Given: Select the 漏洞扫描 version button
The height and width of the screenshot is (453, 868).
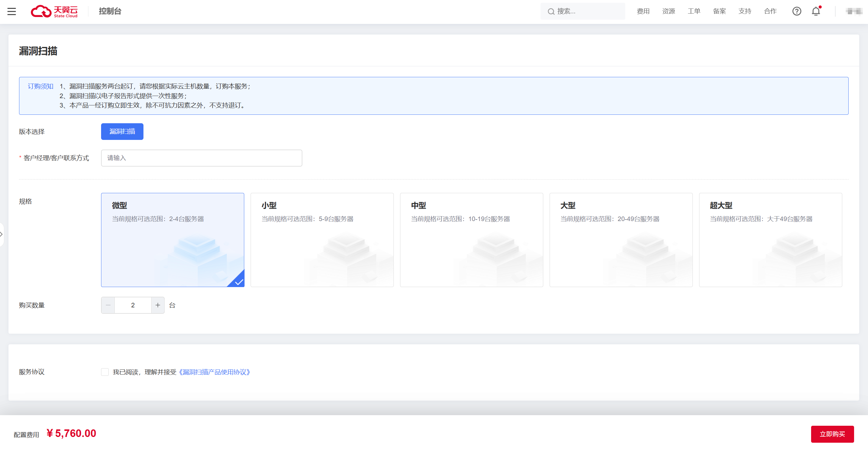Looking at the screenshot, I should 122,131.
